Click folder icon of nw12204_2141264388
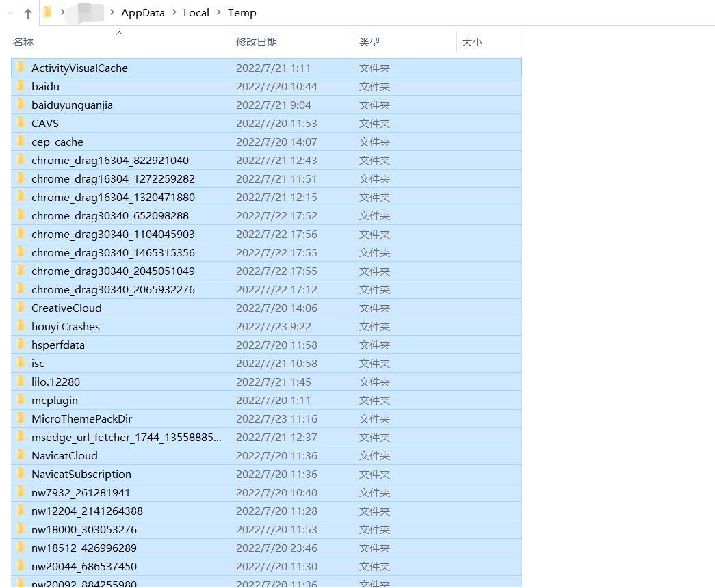 click(x=21, y=511)
